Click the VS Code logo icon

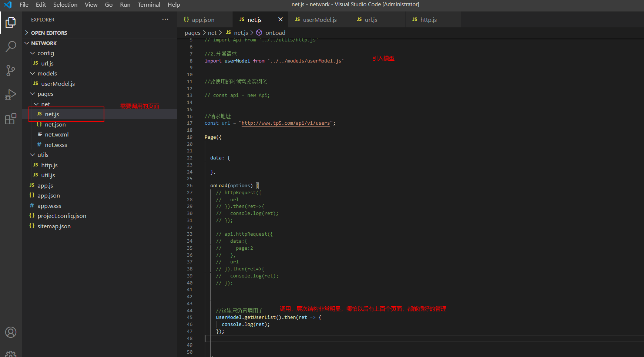click(x=8, y=4)
